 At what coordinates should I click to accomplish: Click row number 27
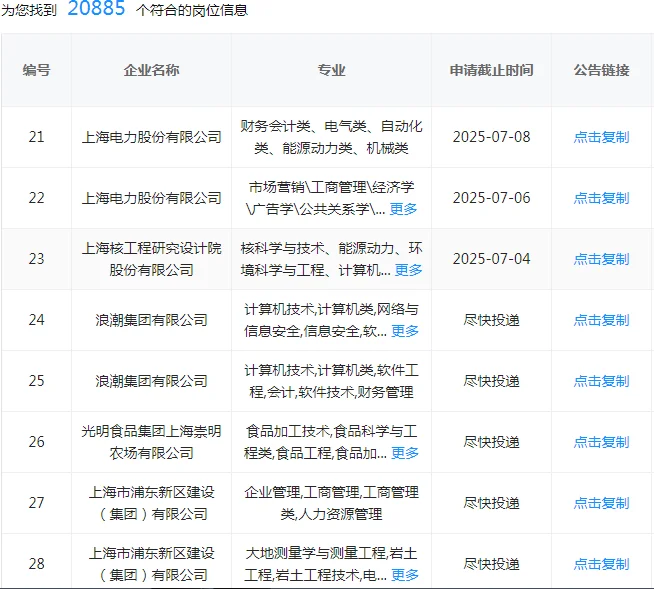(x=36, y=503)
